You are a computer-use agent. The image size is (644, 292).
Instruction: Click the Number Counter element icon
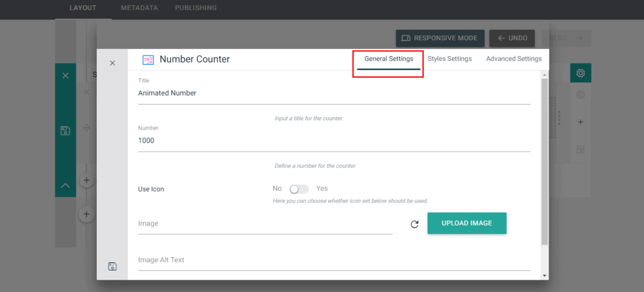coord(148,60)
